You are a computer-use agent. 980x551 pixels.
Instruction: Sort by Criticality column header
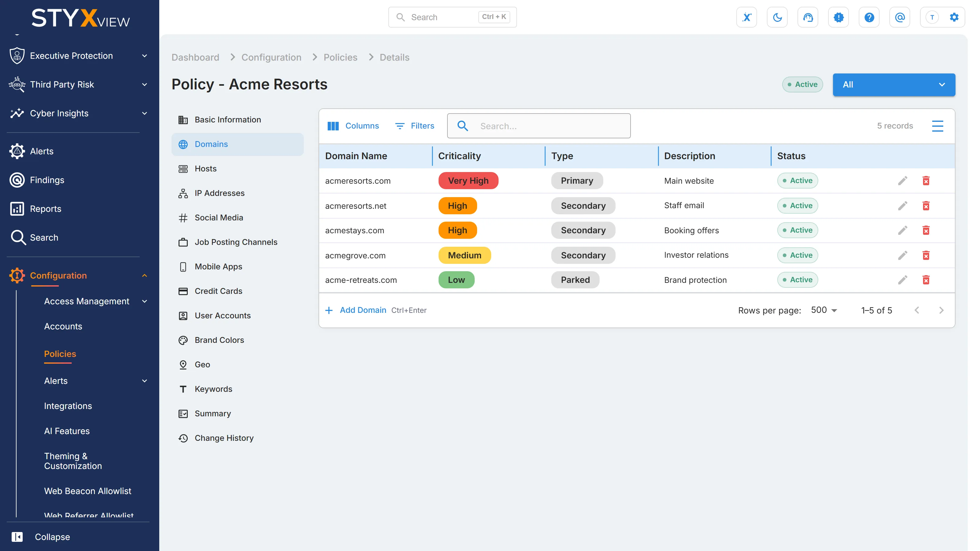point(459,156)
